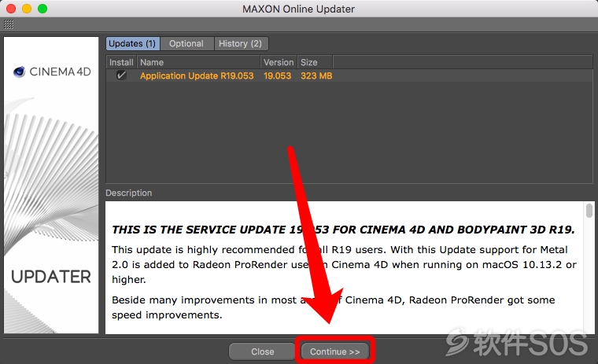This screenshot has height=364, width=598.
Task: Click the dotted grip icon under title bar
Action: pos(9,25)
